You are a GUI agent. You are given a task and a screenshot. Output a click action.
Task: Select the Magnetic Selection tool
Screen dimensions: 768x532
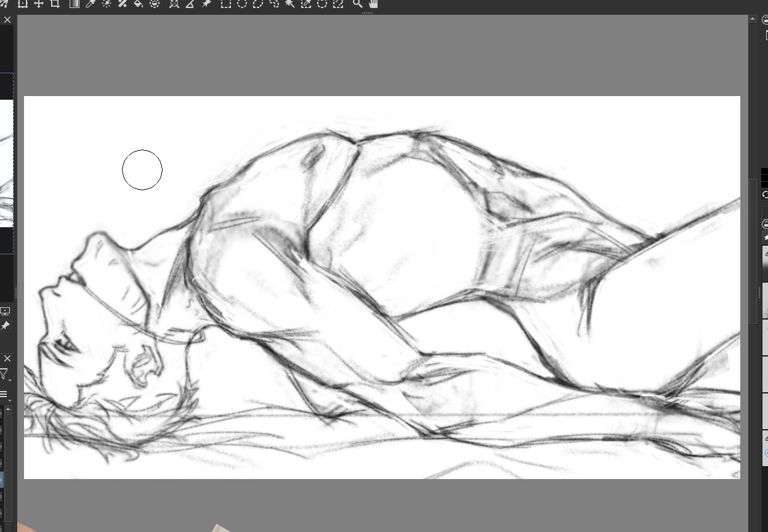coord(338,4)
